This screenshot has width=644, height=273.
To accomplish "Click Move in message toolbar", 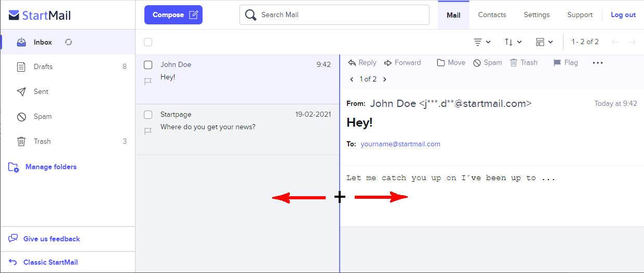I will coord(451,63).
